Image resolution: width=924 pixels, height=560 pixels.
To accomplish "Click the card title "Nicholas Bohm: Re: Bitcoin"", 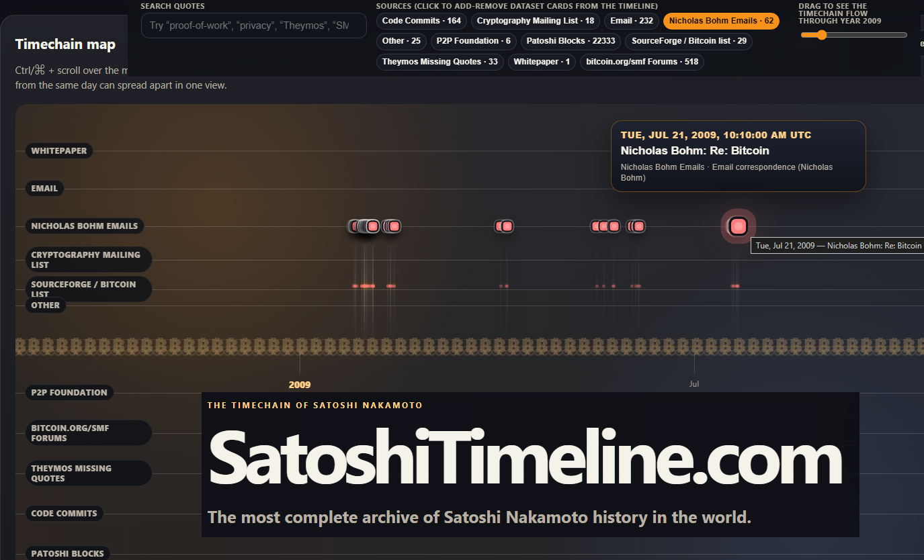I will pos(695,151).
